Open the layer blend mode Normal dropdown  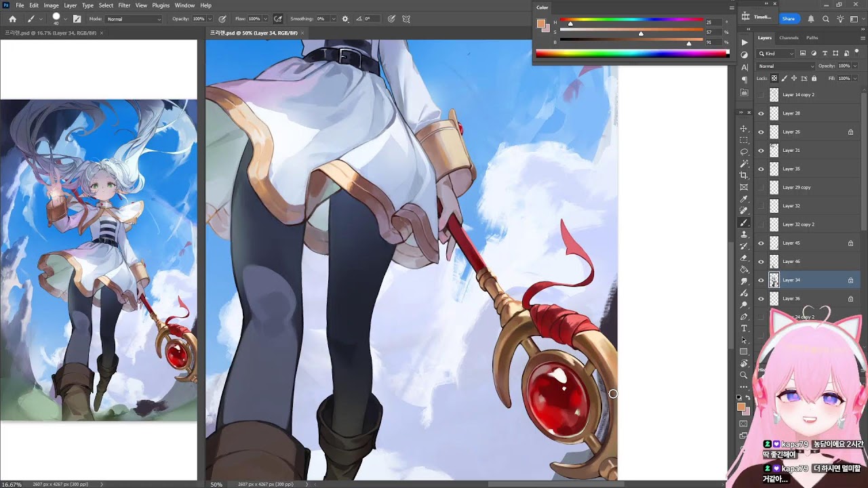coord(786,66)
